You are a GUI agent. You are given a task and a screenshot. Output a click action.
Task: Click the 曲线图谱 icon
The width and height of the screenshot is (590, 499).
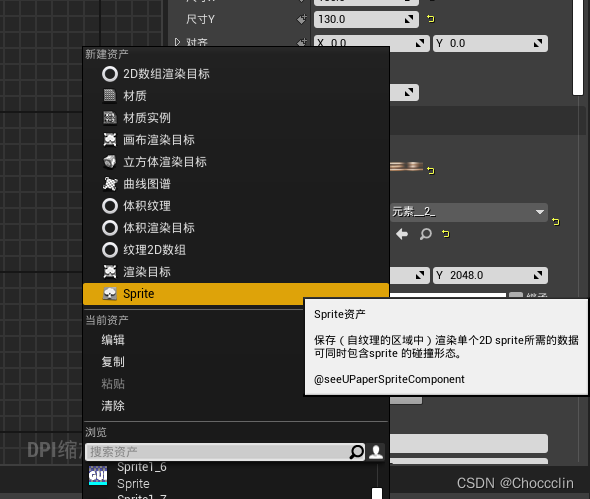point(110,184)
